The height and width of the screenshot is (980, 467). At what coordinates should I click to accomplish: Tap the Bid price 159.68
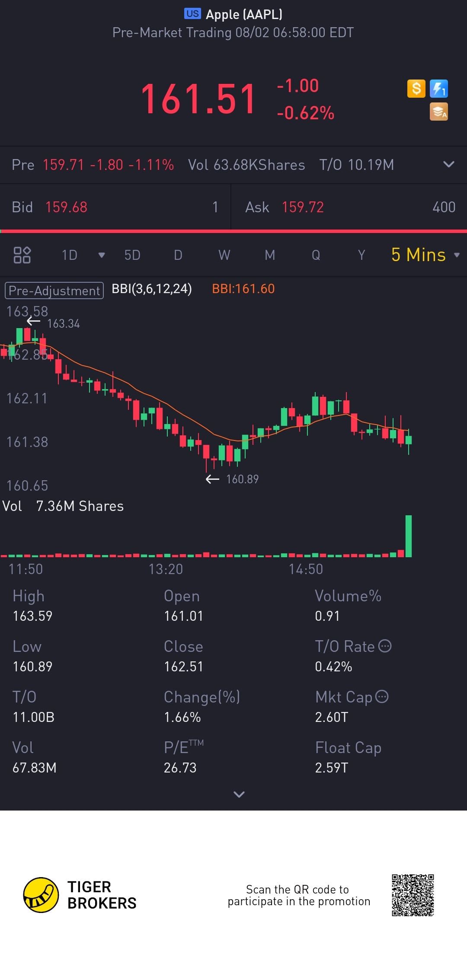(x=66, y=207)
